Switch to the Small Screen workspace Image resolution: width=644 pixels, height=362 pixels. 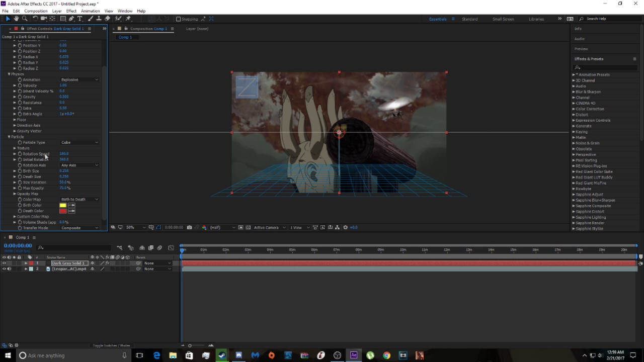[503, 19]
